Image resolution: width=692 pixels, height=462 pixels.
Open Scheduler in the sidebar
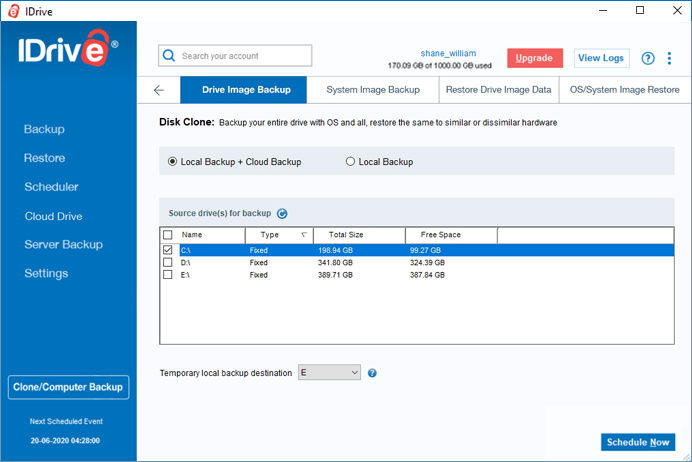click(51, 187)
